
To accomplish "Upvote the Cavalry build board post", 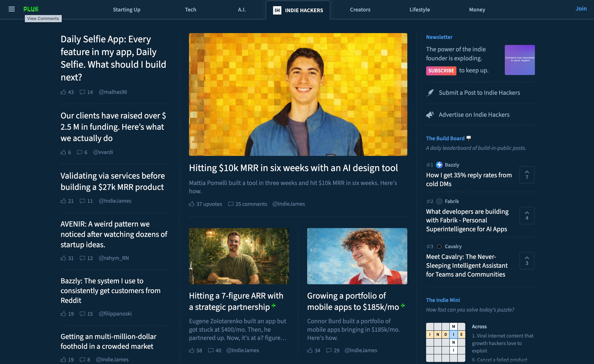I will [x=527, y=261].
